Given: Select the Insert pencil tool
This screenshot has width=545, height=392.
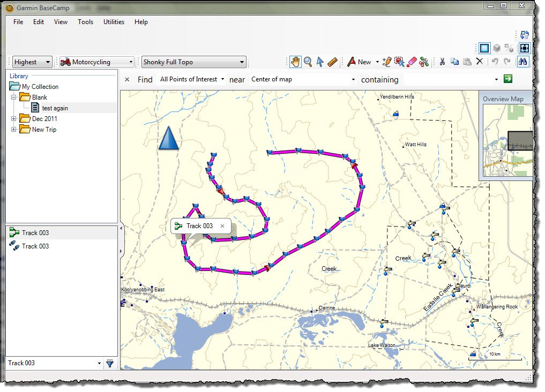Looking at the screenshot, I should click(386, 62).
